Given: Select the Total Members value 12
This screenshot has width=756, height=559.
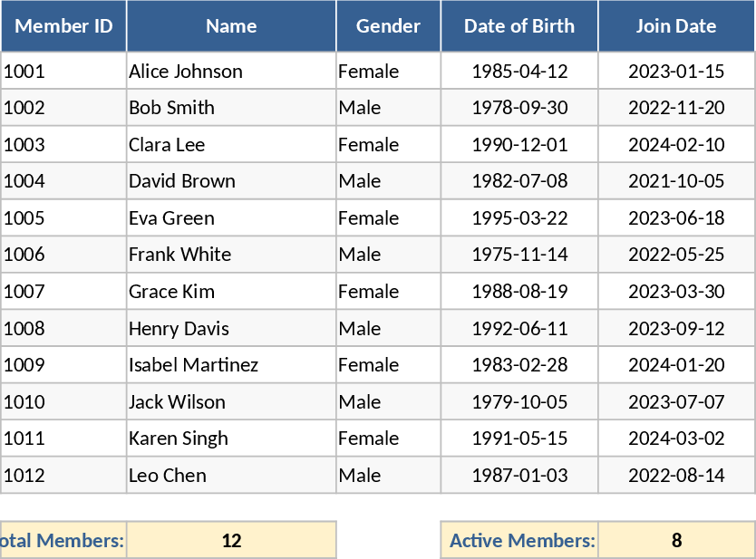Looking at the screenshot, I should (231, 541).
